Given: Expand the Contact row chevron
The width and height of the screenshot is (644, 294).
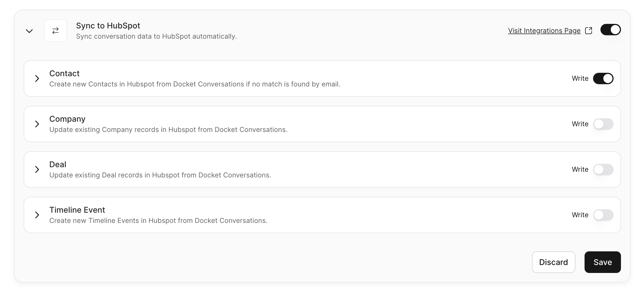Looking at the screenshot, I should [x=37, y=78].
